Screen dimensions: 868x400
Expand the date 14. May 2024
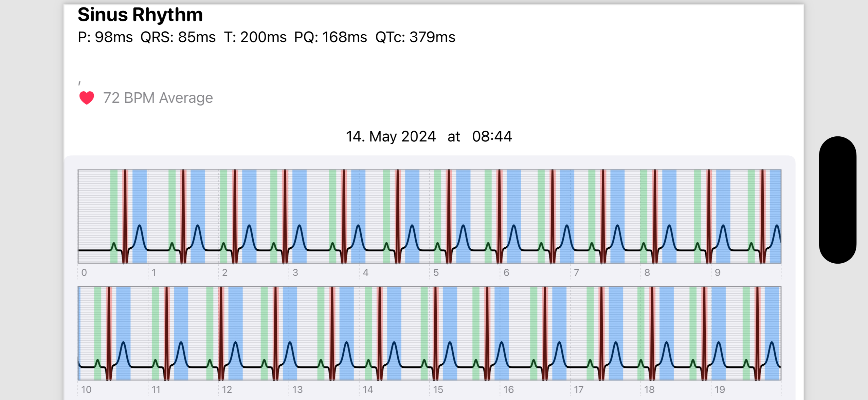pyautogui.click(x=391, y=136)
